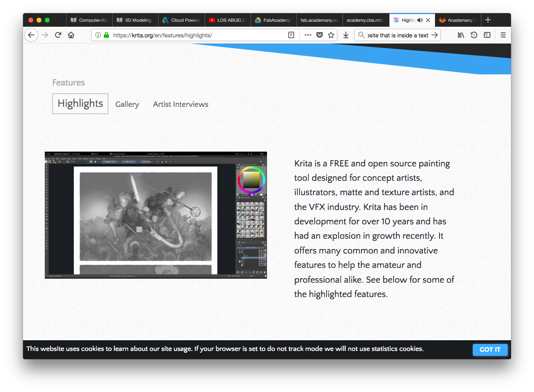Click the address bar URL
This screenshot has width=534, height=392.
[163, 35]
